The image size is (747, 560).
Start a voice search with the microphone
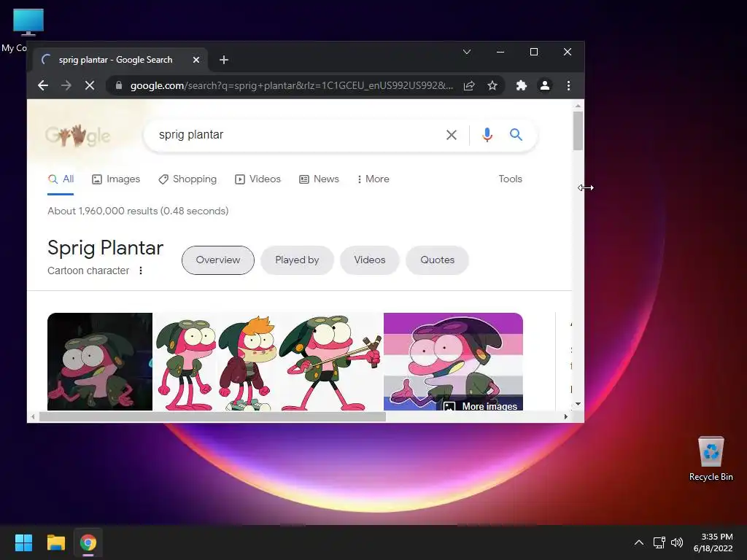coord(487,135)
